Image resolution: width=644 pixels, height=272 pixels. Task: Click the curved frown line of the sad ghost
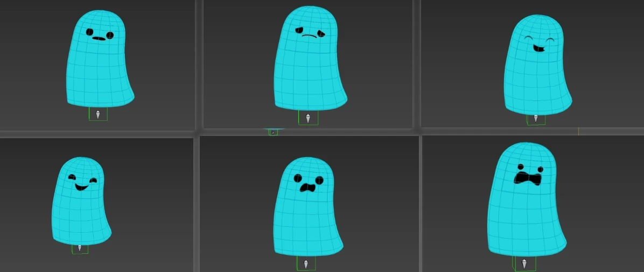coord(309,36)
